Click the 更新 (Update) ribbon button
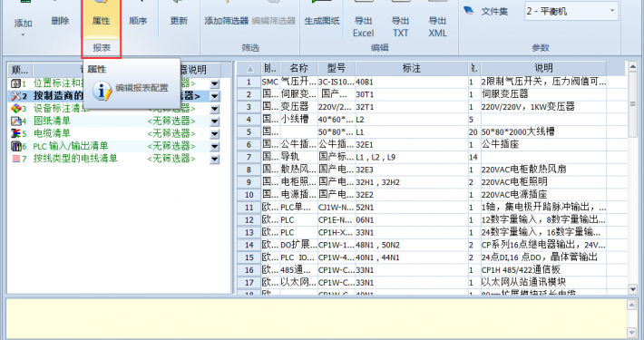Image resolution: width=644 pixels, height=340 pixels. coord(179,21)
